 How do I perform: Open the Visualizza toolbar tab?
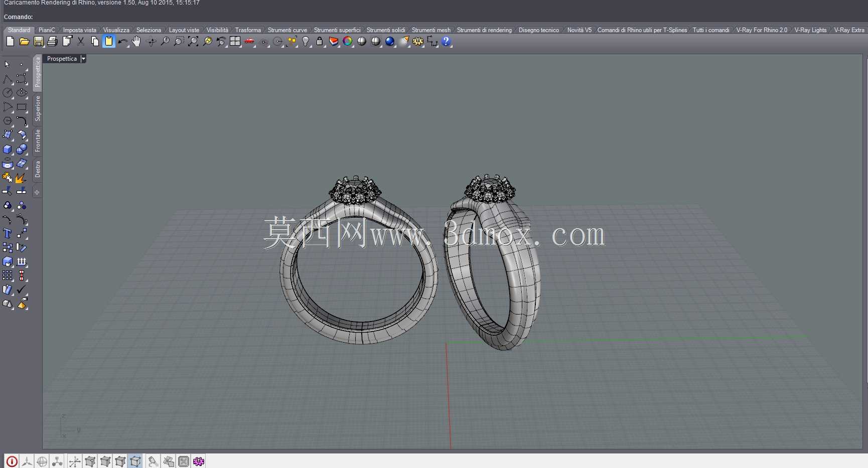point(116,30)
